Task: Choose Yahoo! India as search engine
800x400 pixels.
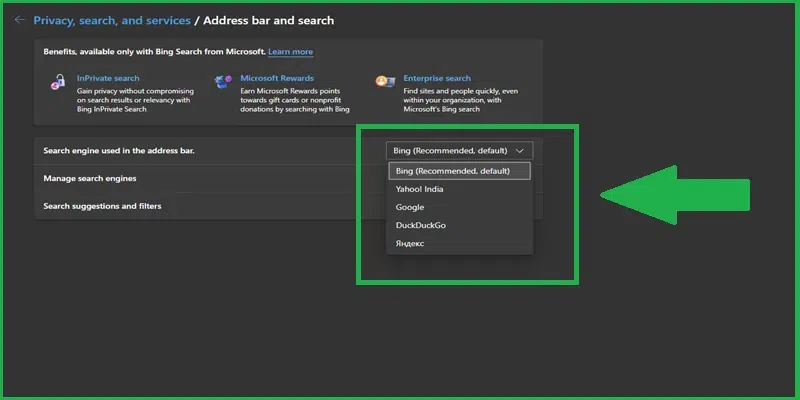Action: (x=459, y=189)
